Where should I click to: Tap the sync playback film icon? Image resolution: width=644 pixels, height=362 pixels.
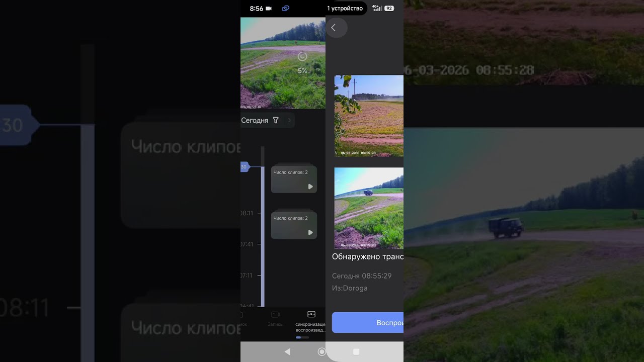click(x=311, y=314)
